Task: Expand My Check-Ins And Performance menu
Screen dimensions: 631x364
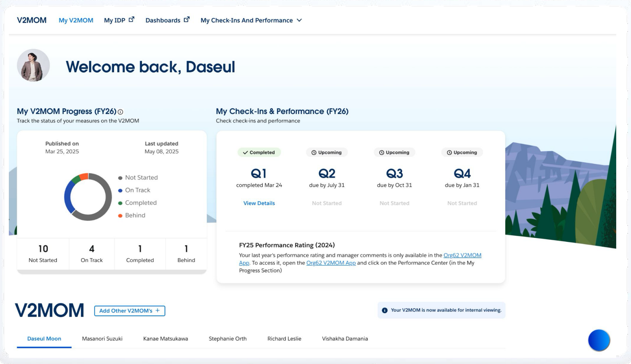Action: pos(251,20)
